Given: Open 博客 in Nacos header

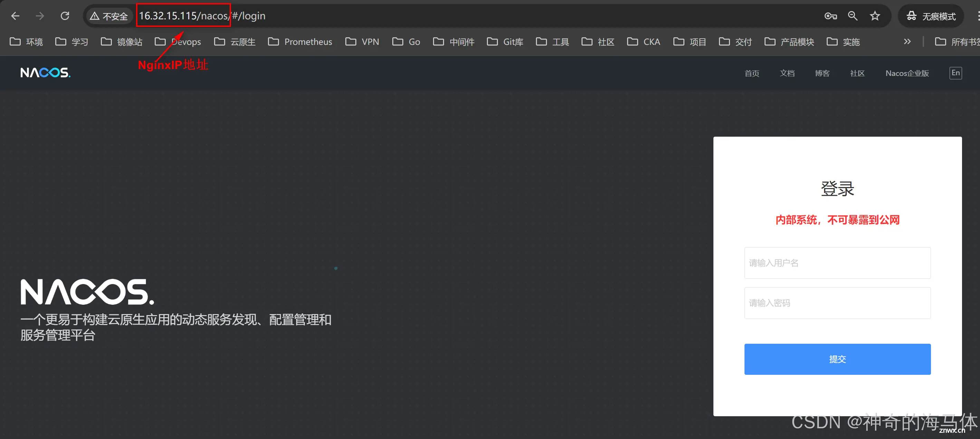Looking at the screenshot, I should pos(822,73).
